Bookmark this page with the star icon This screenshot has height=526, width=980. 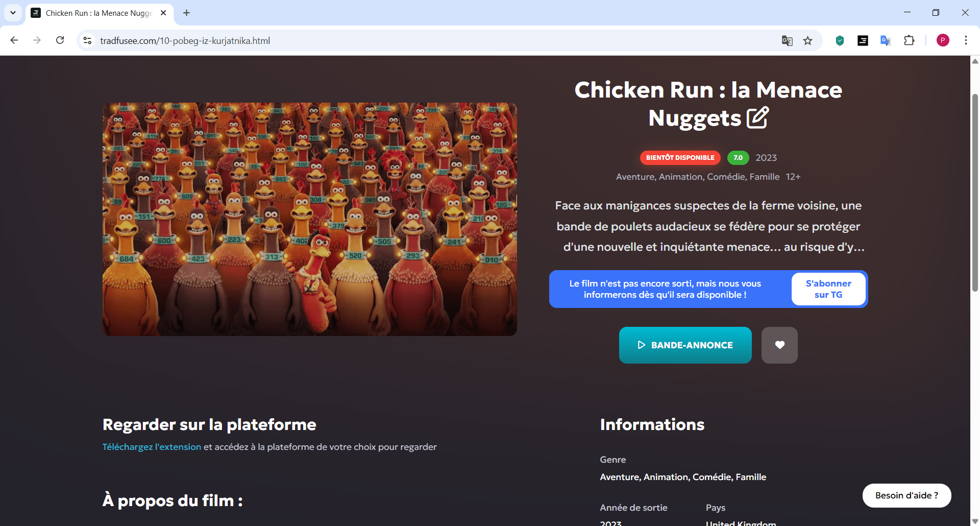tap(807, 41)
